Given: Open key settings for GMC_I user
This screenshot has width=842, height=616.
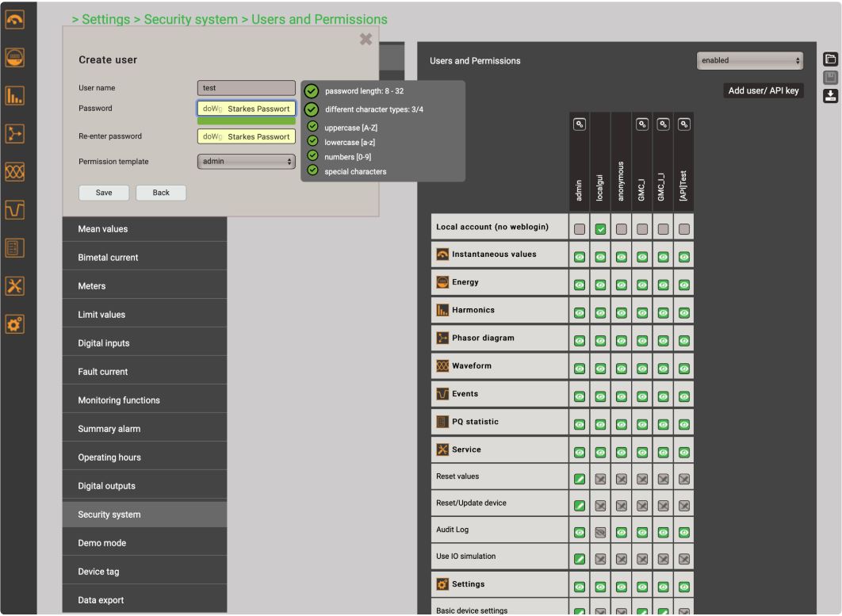Looking at the screenshot, I should pyautogui.click(x=642, y=124).
